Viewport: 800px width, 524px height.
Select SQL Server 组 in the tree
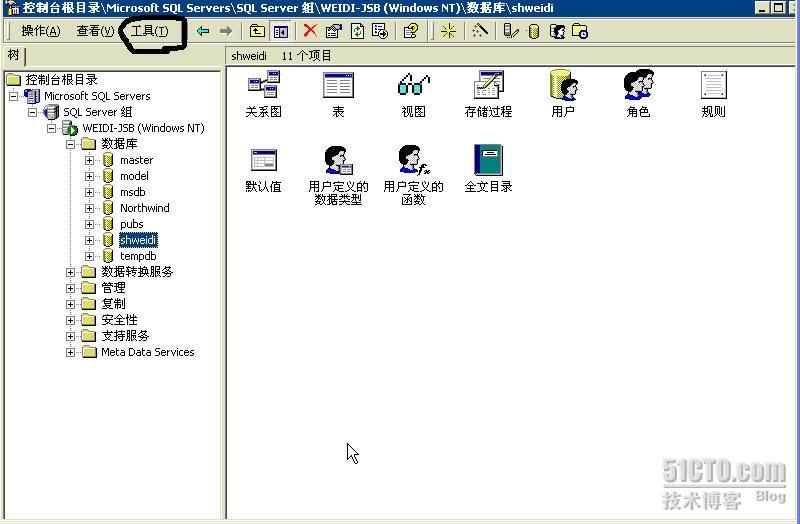97,112
